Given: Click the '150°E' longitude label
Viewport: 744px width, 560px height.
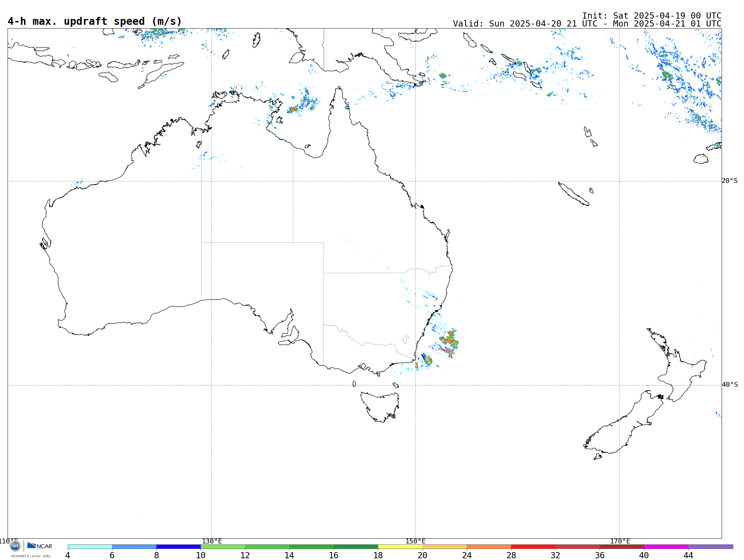Looking at the screenshot, I should 416,541.
